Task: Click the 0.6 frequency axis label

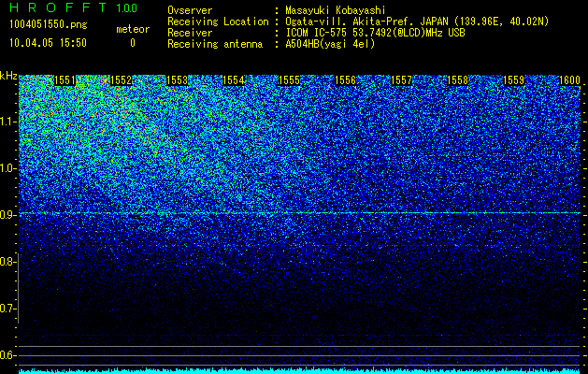Action: (x=8, y=355)
